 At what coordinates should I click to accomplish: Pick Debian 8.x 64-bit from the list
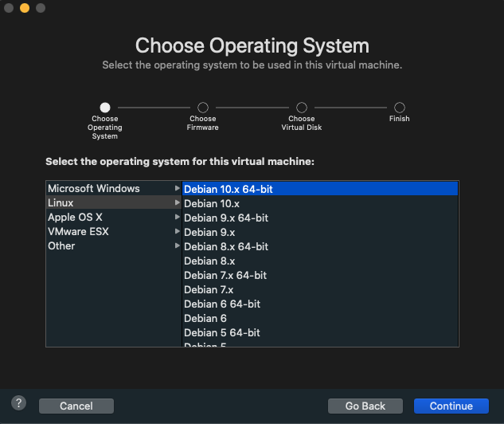point(226,246)
